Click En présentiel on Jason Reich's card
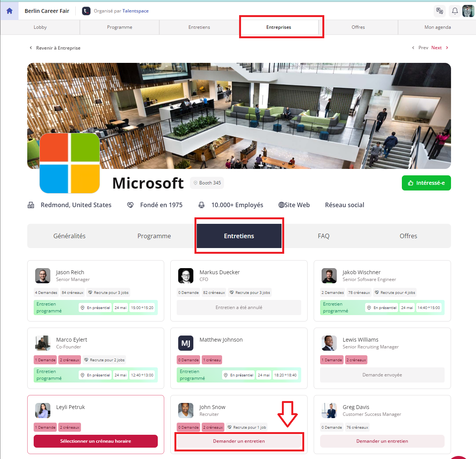 pyautogui.click(x=95, y=308)
